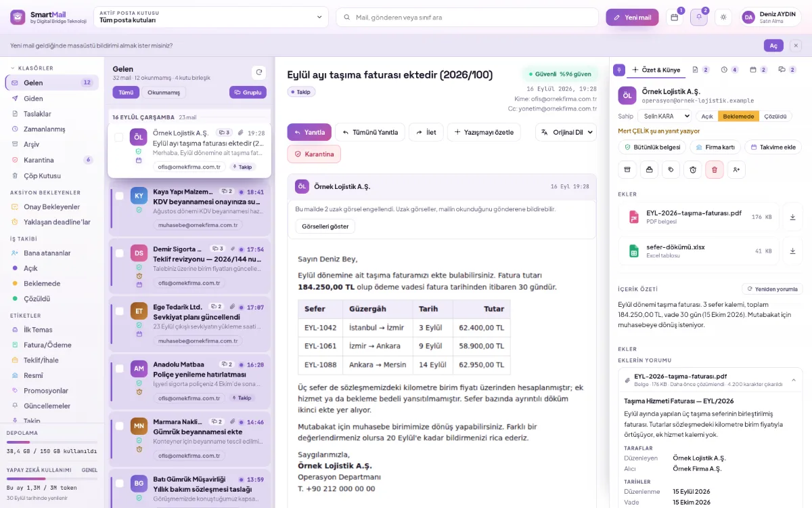
Task: Open the Fatura/Ödeme label
Action: (51, 345)
